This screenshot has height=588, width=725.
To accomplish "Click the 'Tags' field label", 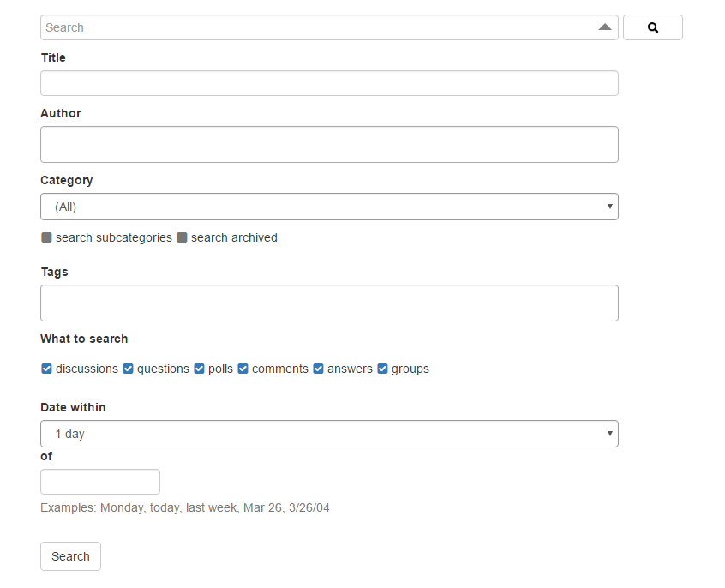I will (54, 272).
